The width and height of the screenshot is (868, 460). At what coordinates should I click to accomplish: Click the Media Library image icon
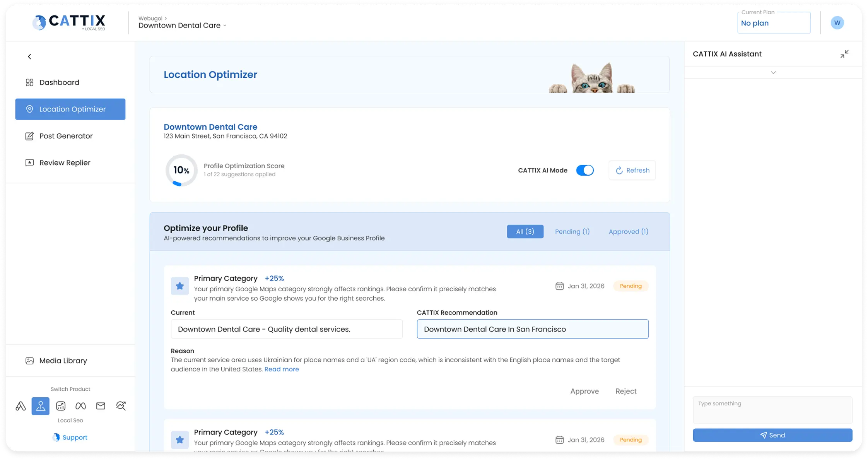(29, 361)
